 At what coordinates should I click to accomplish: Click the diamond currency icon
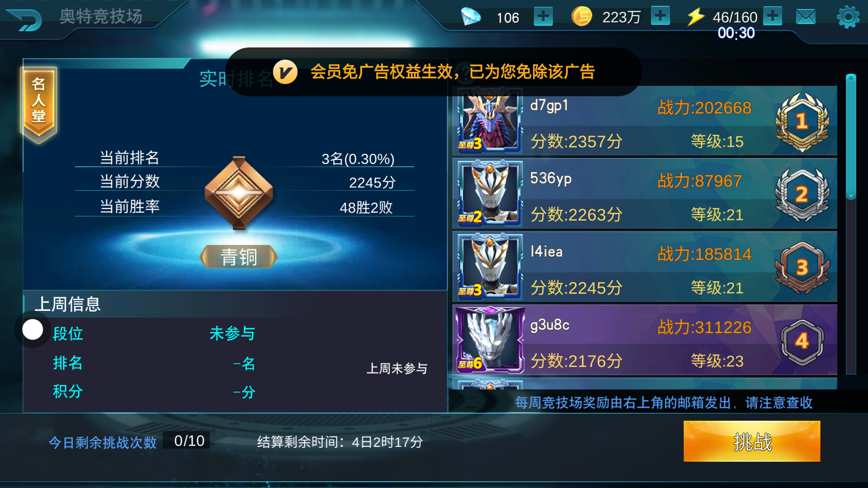click(471, 17)
